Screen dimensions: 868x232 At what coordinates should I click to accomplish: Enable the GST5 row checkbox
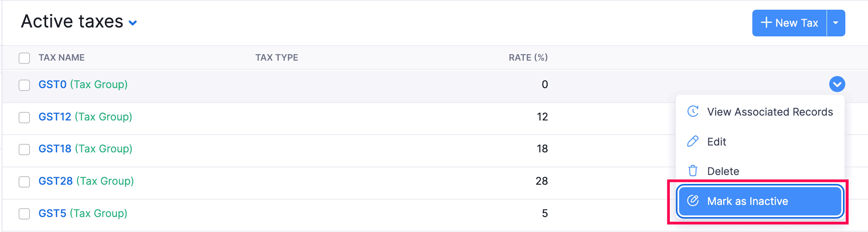[x=24, y=213]
